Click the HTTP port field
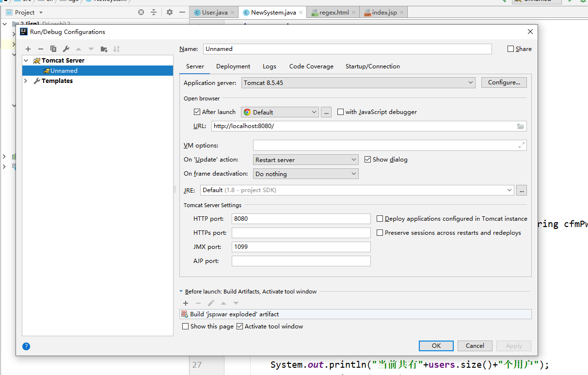 301,219
